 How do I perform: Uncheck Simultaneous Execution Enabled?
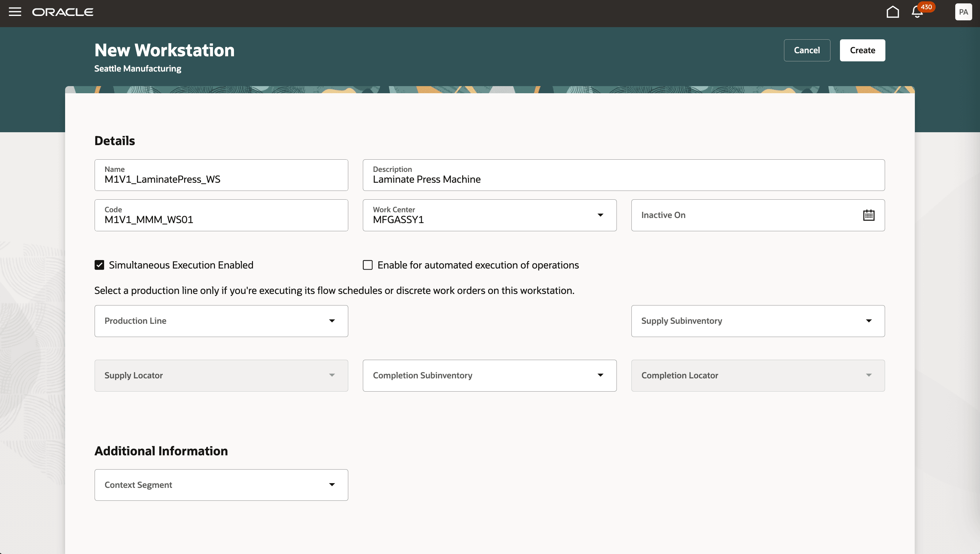pyautogui.click(x=99, y=265)
